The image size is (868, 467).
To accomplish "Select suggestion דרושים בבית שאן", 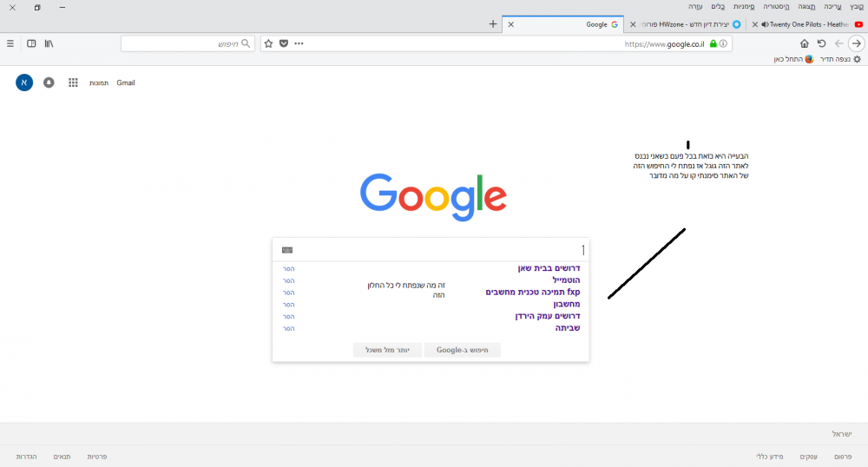I will click(x=549, y=268).
